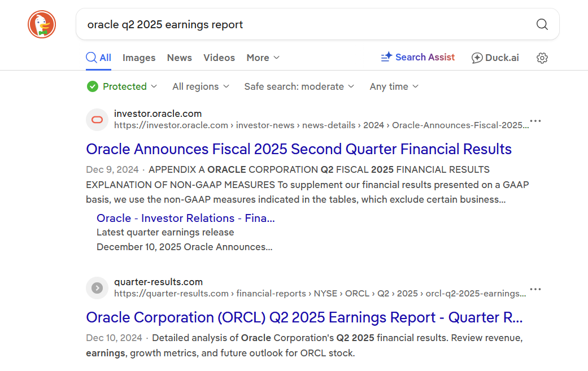Open Safe search: moderate dropdown
The image size is (588, 371).
[299, 86]
